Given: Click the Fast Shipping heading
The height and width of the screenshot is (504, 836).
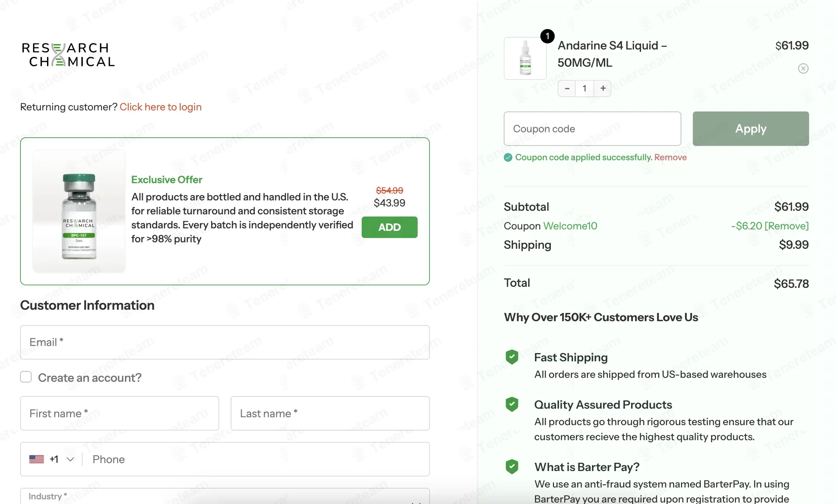Looking at the screenshot, I should click(x=571, y=357).
